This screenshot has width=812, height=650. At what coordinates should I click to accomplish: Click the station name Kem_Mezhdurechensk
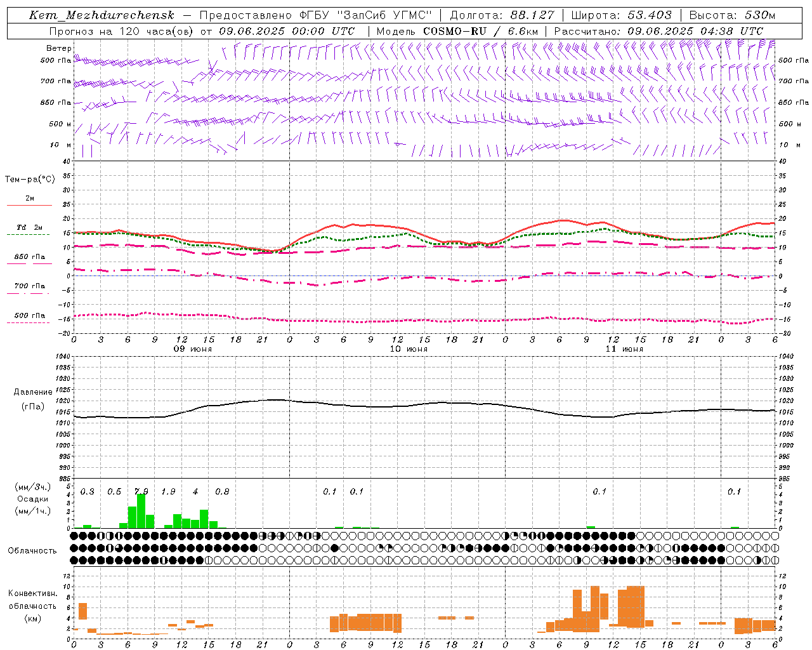[x=101, y=15]
